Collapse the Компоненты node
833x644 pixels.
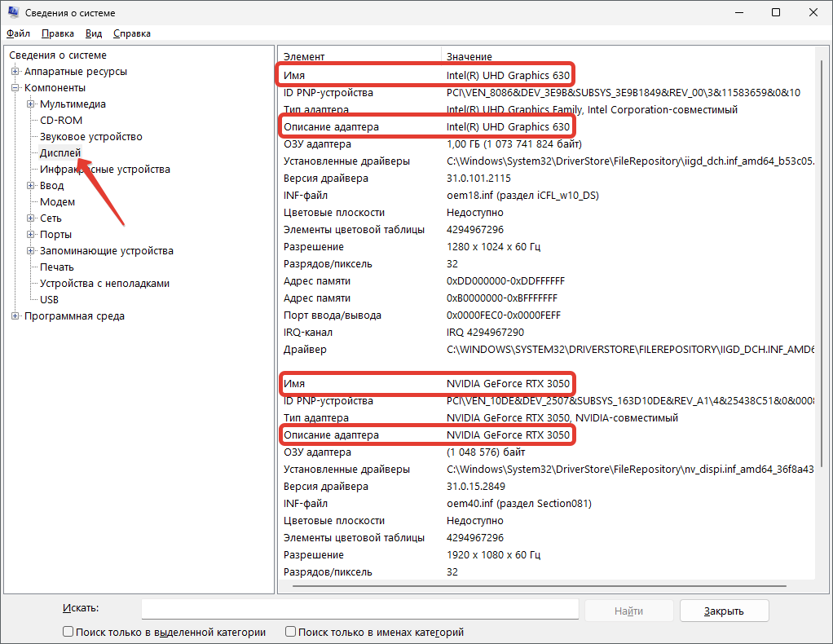[15, 88]
